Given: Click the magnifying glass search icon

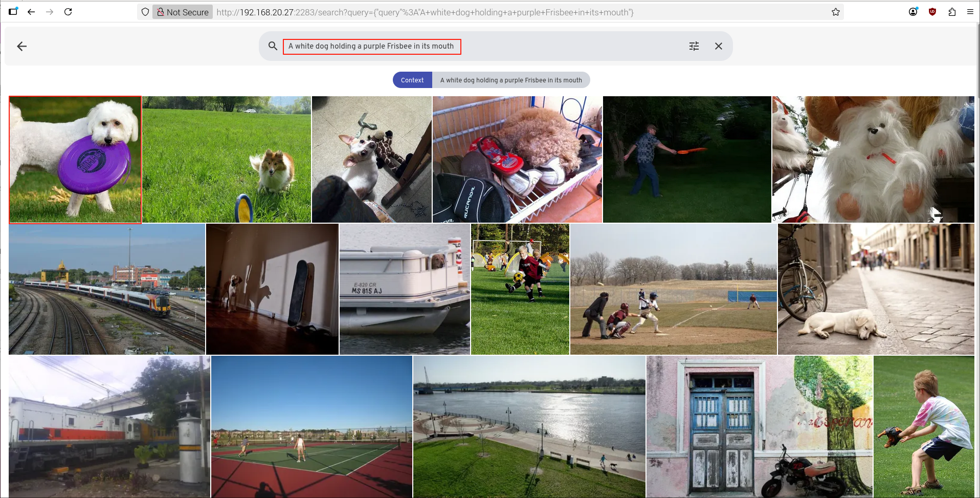Looking at the screenshot, I should coord(273,46).
